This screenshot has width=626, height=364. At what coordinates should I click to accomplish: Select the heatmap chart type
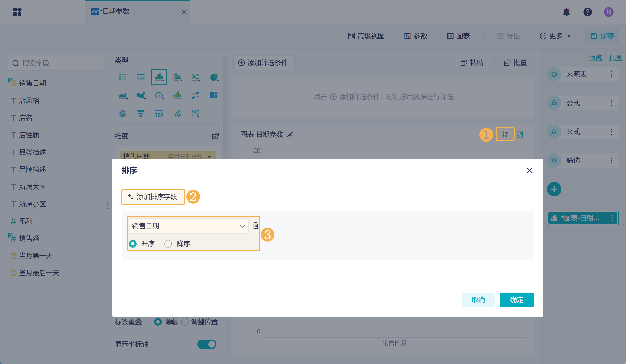pyautogui.click(x=195, y=114)
